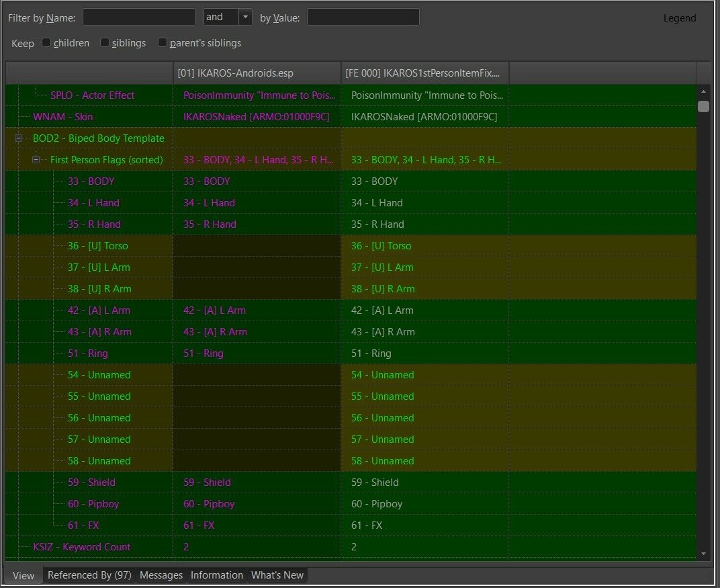720x588 pixels.
Task: Select the 42 - [A] L Arm tree row label
Action: [99, 310]
